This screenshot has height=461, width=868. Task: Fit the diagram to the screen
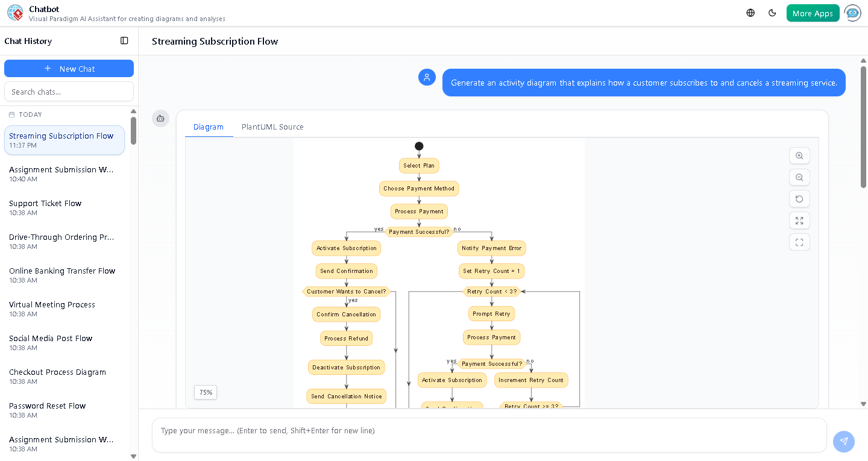(799, 221)
